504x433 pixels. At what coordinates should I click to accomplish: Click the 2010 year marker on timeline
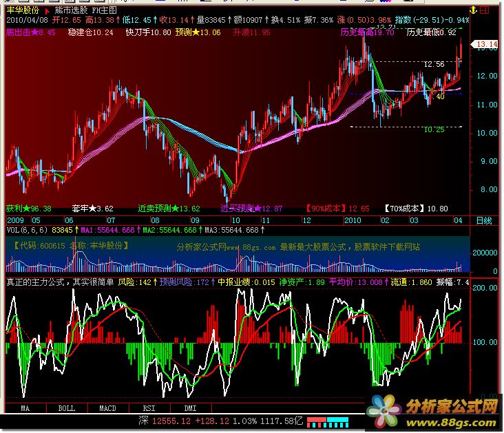[x=354, y=220]
